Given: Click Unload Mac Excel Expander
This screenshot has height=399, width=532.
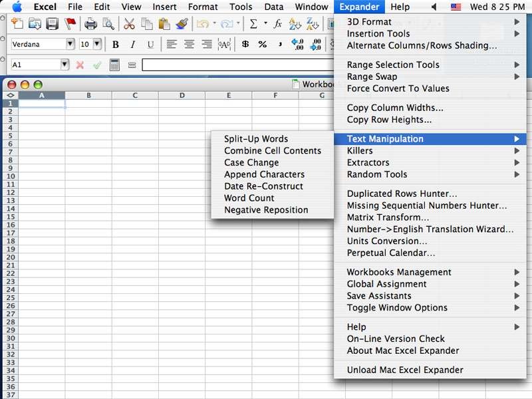Looking at the screenshot, I should click(430, 370).
